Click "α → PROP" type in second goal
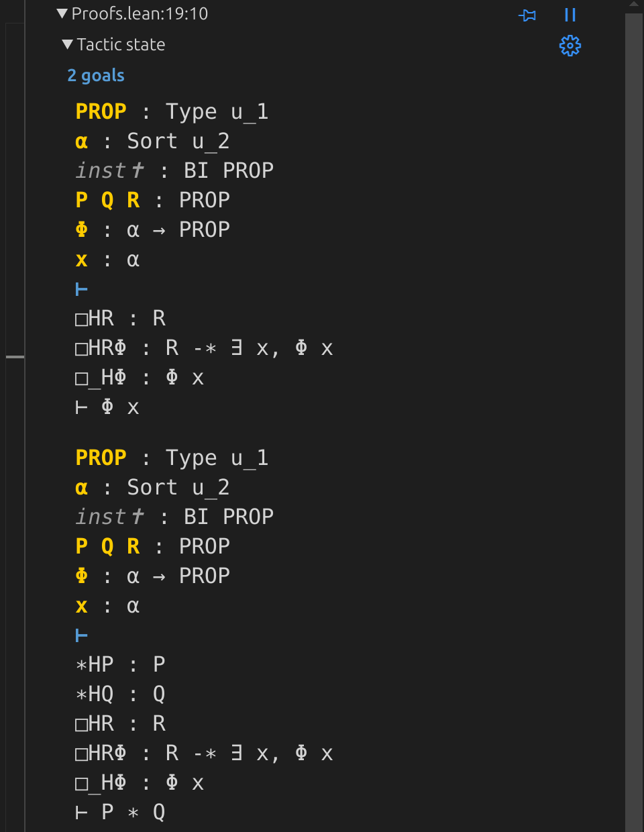 [x=178, y=576]
